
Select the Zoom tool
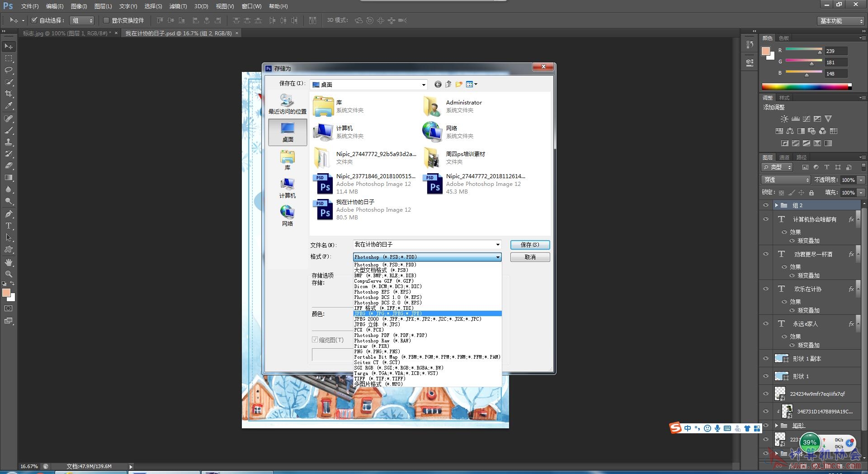click(x=9, y=274)
